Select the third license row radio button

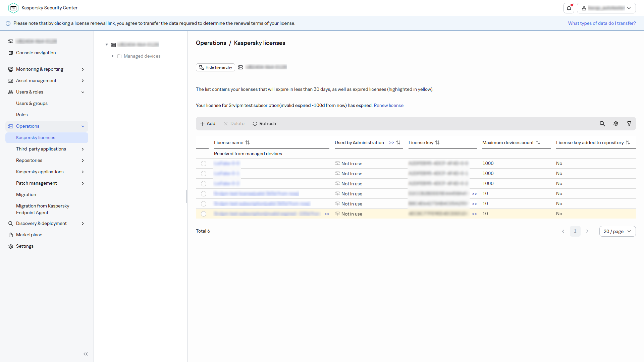204,184
